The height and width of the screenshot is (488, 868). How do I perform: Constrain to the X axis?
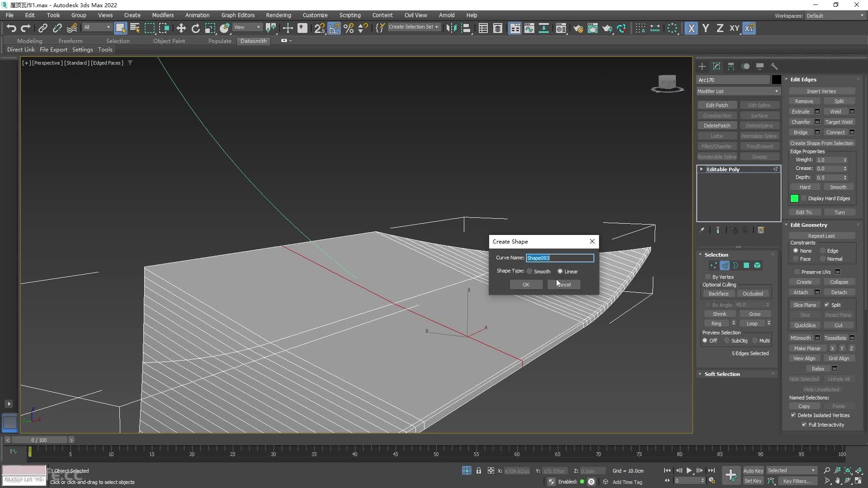tap(691, 28)
